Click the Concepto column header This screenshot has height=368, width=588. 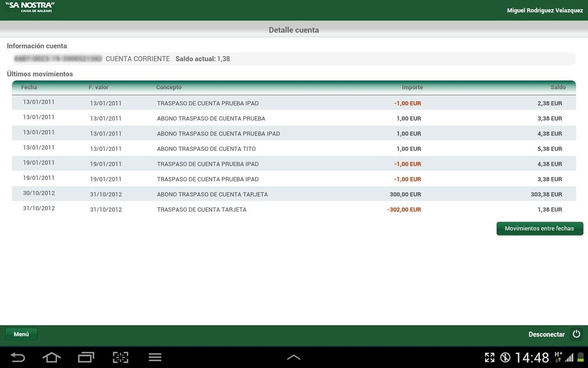(x=169, y=87)
